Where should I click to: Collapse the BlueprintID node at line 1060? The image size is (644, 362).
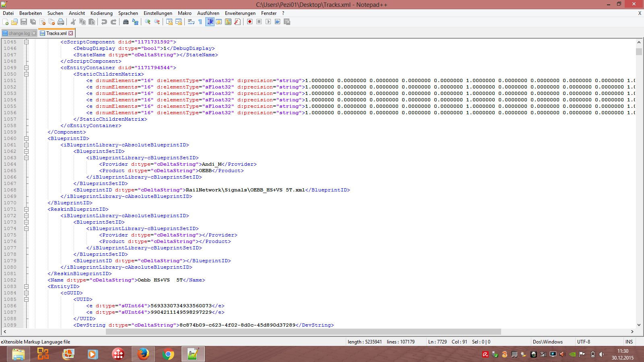(x=26, y=138)
